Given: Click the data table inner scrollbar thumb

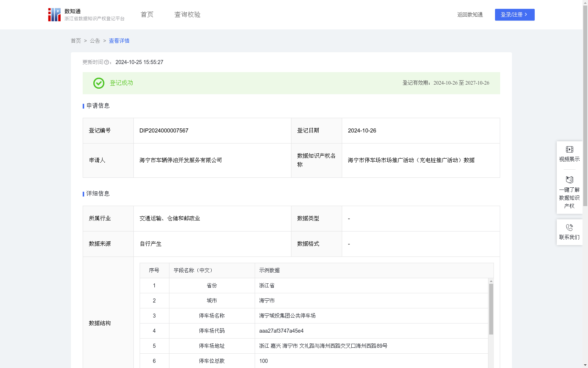Looking at the screenshot, I should tap(491, 309).
